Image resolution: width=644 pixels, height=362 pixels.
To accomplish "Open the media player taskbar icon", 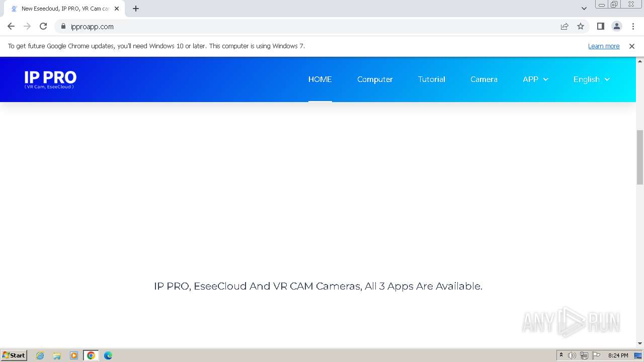I will pos(74,355).
